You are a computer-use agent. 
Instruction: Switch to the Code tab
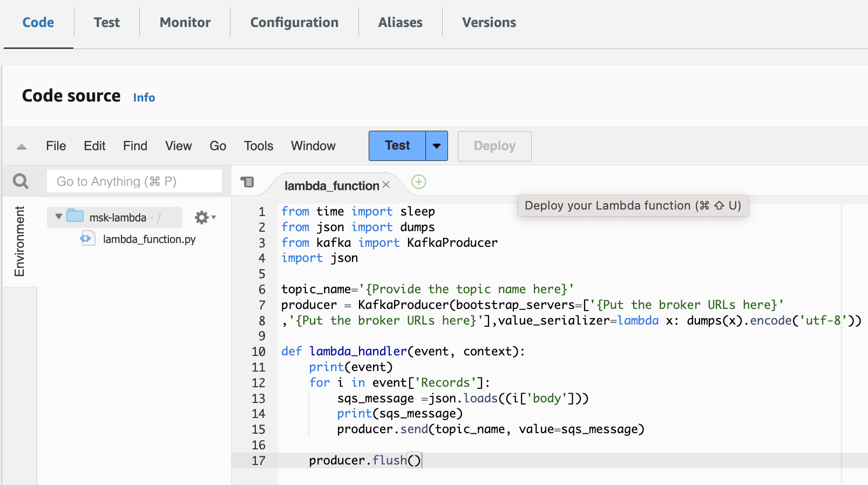click(38, 23)
